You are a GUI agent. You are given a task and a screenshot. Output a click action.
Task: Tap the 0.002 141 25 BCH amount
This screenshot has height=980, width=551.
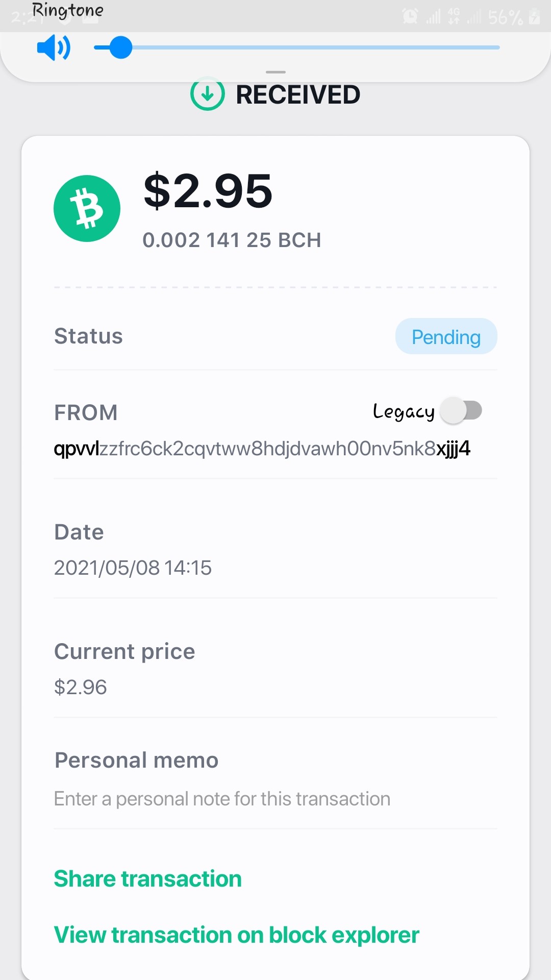tap(232, 240)
